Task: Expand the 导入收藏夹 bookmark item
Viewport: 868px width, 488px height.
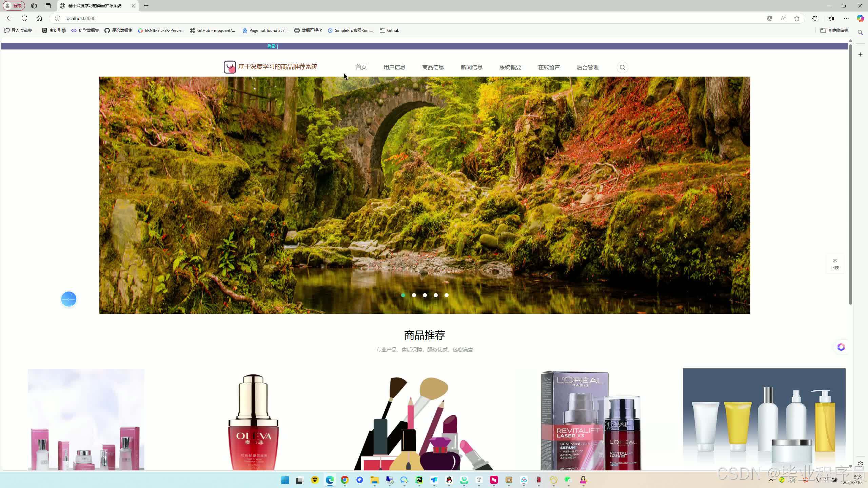Action: tap(18, 30)
